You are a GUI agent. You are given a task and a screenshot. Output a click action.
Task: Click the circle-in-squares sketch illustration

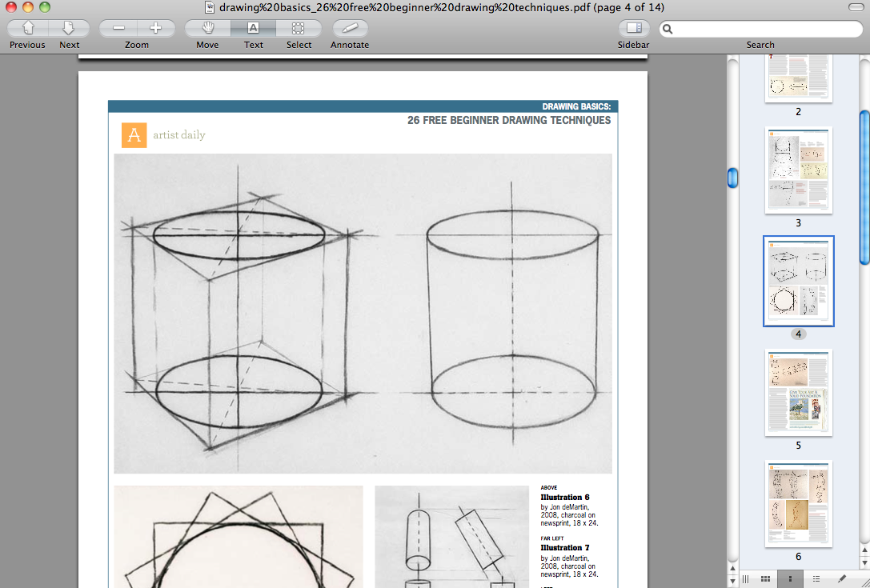[x=239, y=537]
